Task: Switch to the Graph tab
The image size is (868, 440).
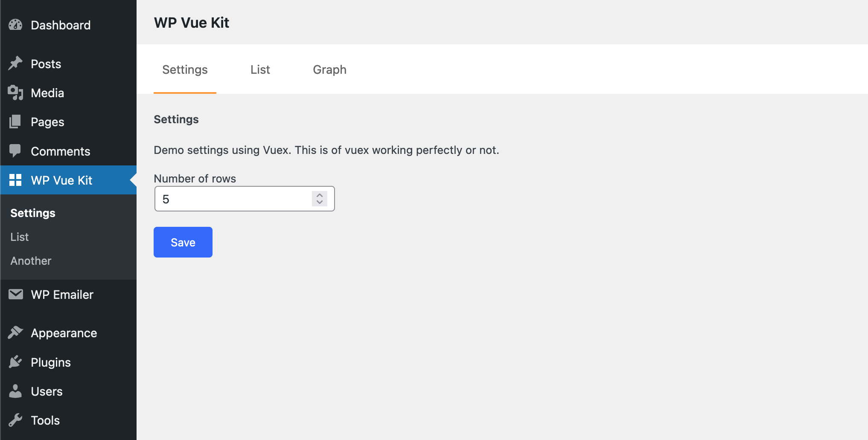Action: click(329, 69)
